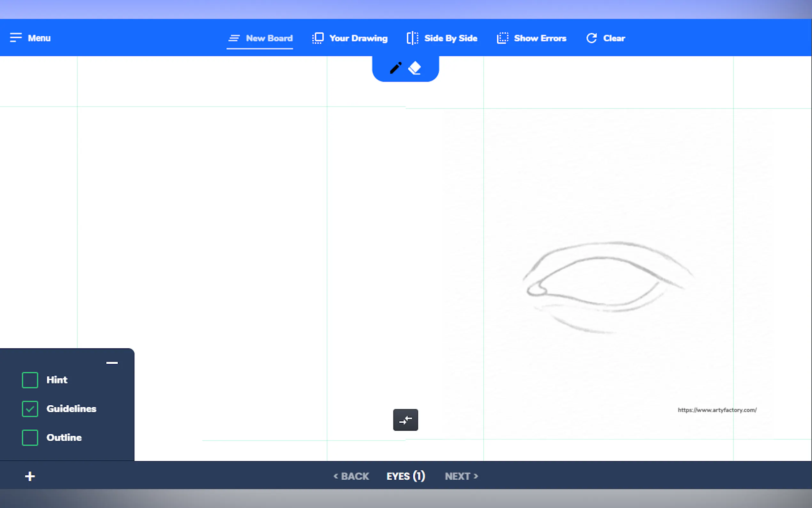Go BACK to previous exercise
Screen dimensions: 812x508
351,476
